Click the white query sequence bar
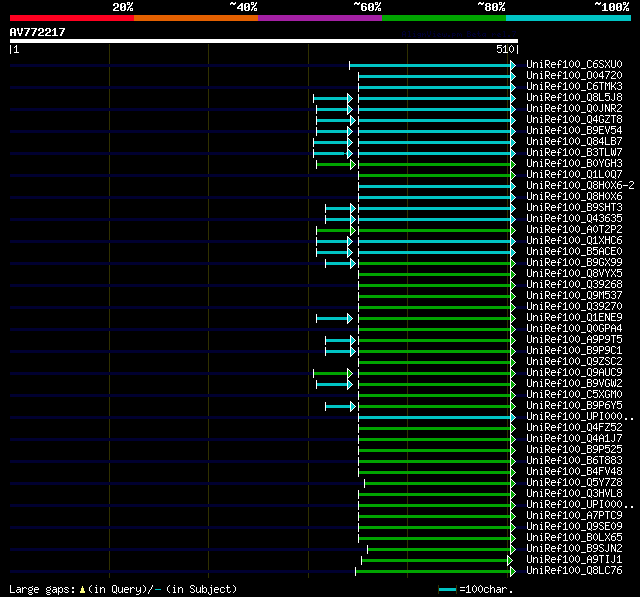This screenshot has width=640, height=597. tap(264, 41)
